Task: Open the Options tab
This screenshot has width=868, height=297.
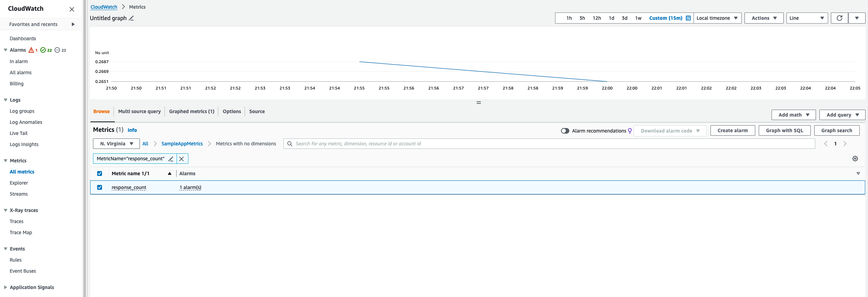Action: pyautogui.click(x=232, y=111)
